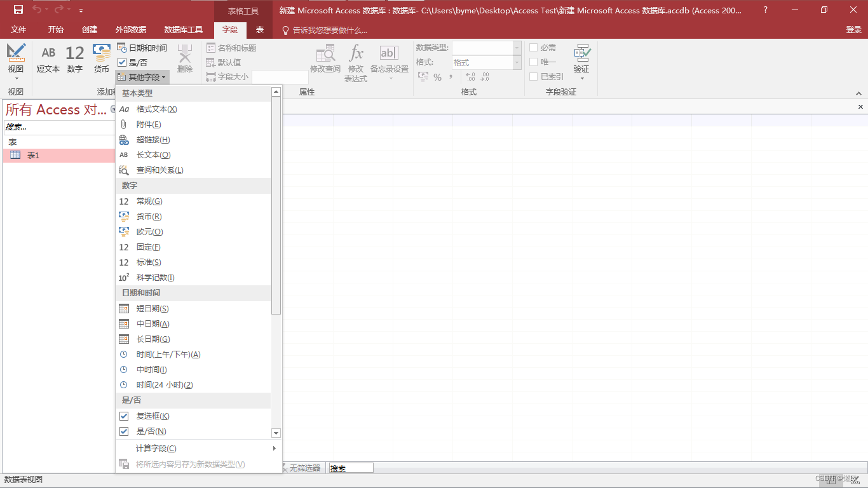Click the Default Value (默认值) button

pos(224,62)
